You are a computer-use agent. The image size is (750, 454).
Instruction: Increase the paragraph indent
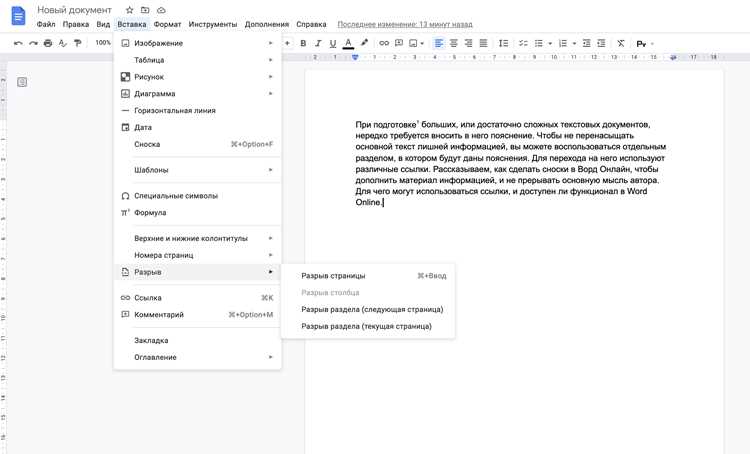point(601,43)
